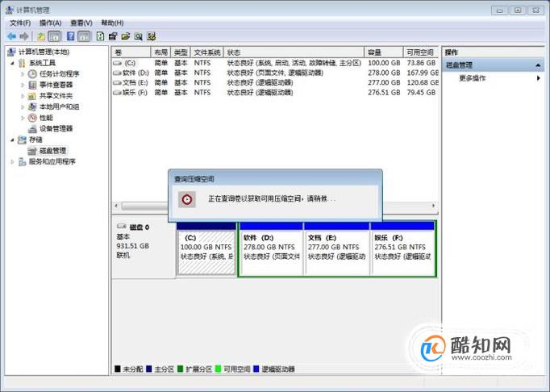The image size is (550, 392).
Task: Sort by the 状态 column header
Action: (x=294, y=52)
